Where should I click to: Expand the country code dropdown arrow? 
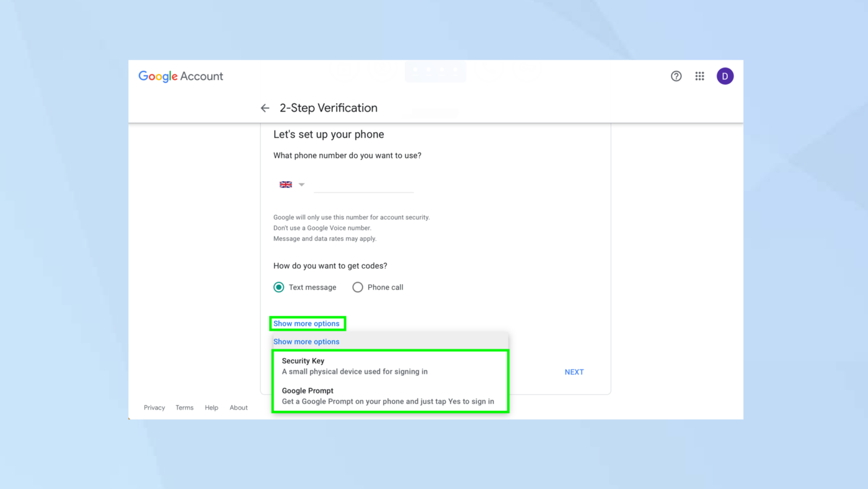[302, 185]
